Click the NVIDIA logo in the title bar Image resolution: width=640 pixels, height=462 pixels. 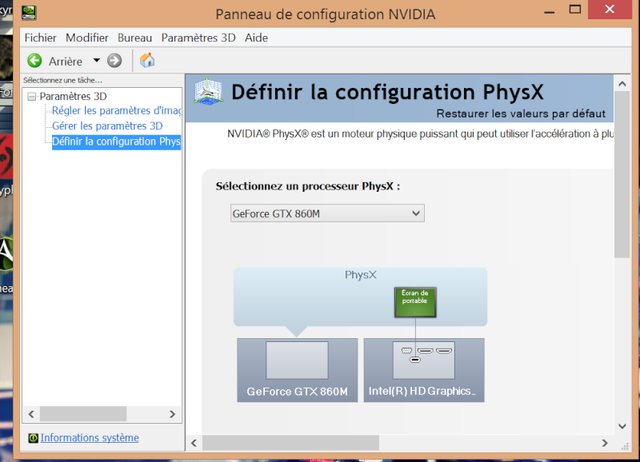coord(32,14)
